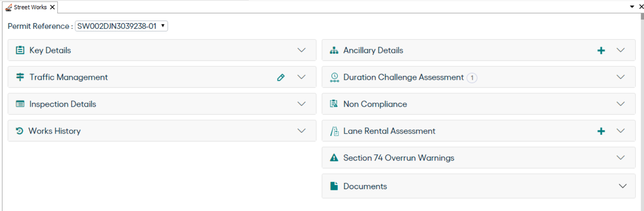
Task: Click the Traffic Management signpost icon
Action: (x=20, y=77)
